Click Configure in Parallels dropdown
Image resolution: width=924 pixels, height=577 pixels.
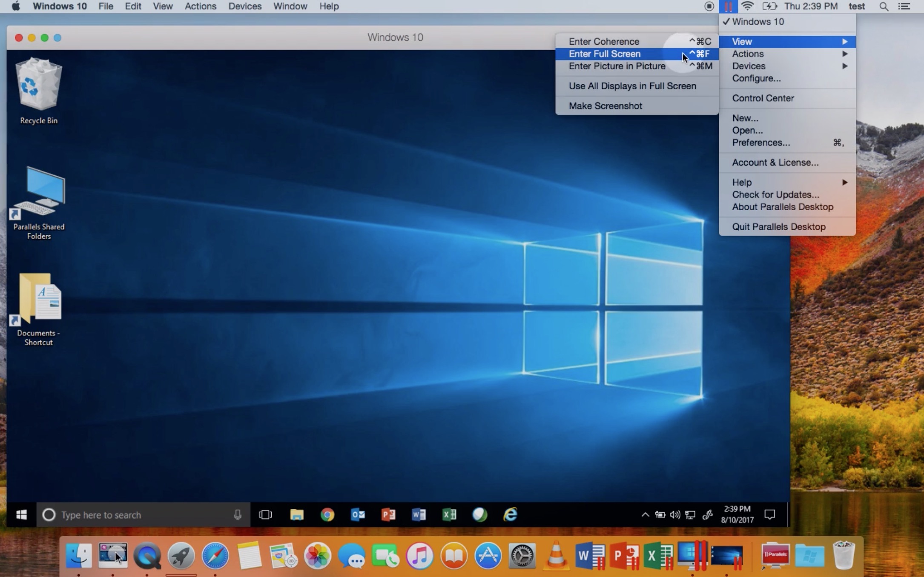(756, 78)
